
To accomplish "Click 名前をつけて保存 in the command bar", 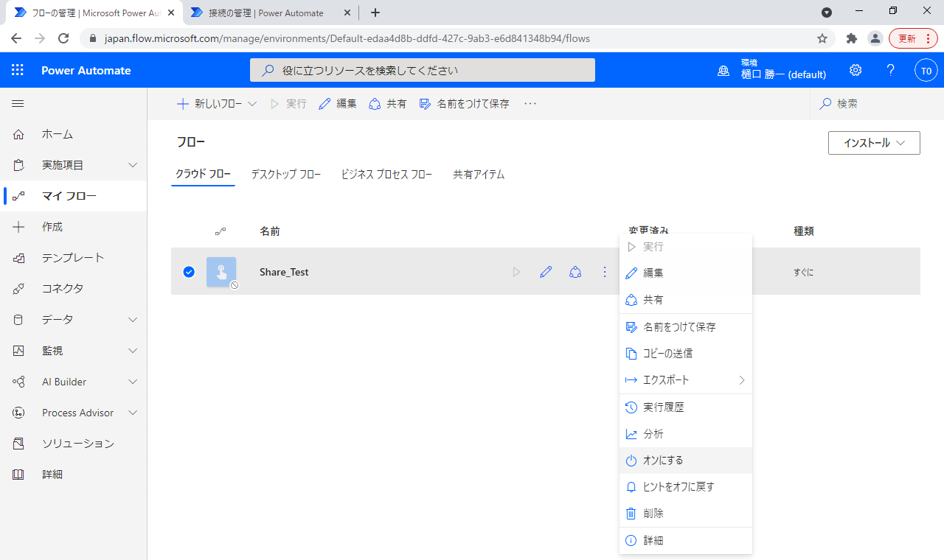I will pos(465,104).
